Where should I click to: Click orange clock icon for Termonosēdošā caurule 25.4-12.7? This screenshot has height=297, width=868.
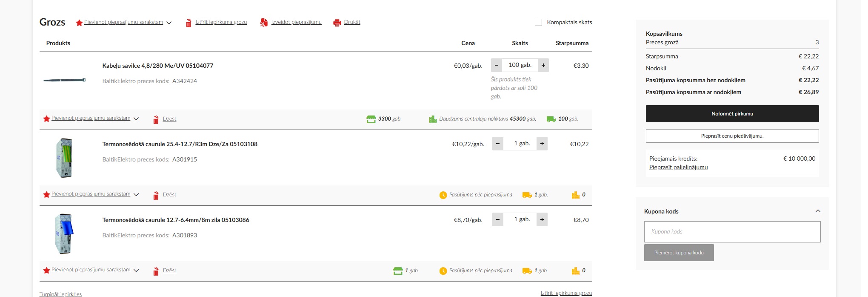click(x=443, y=195)
